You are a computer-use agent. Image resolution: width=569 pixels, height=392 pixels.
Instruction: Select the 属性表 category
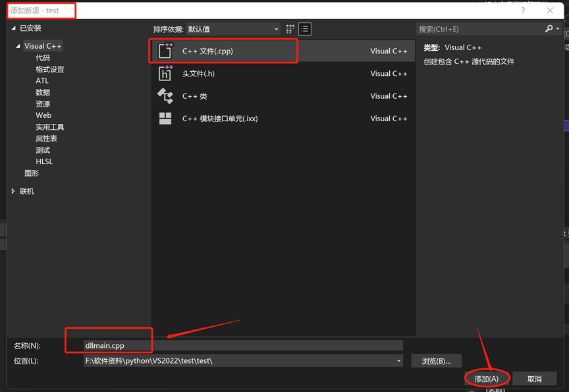pos(46,138)
